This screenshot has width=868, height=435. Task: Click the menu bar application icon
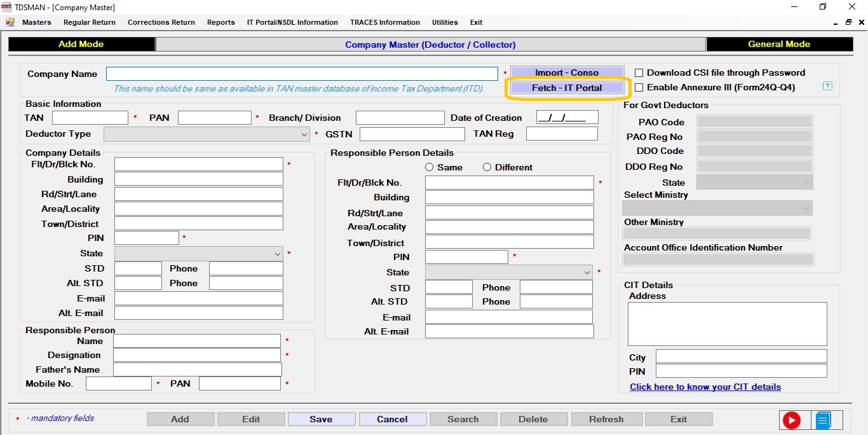tap(10, 22)
